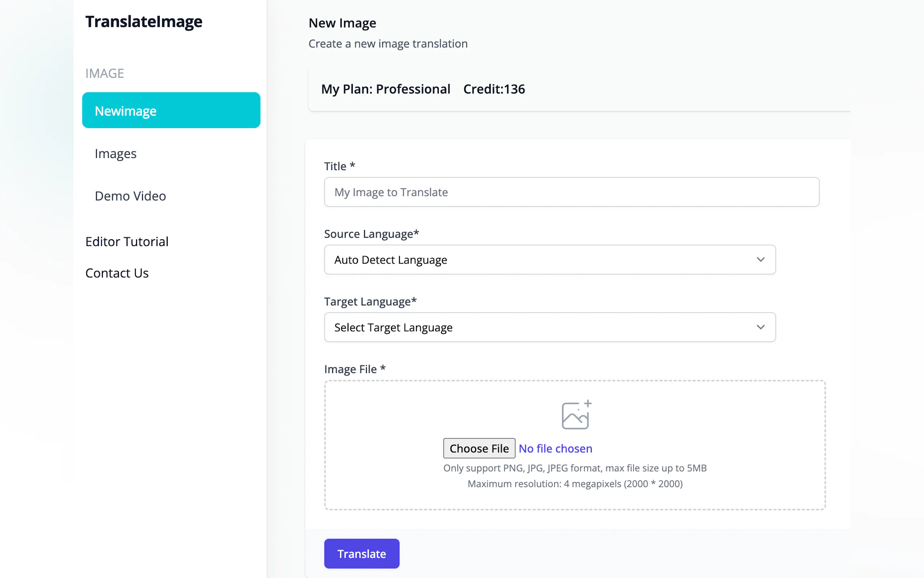Click the IMAGE section header in sidebar

point(104,73)
